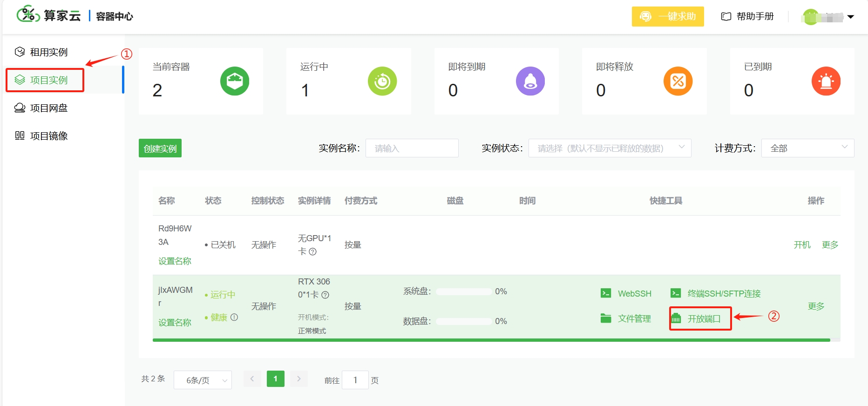
Task: Open 文件管理 file manager
Action: [x=634, y=318]
